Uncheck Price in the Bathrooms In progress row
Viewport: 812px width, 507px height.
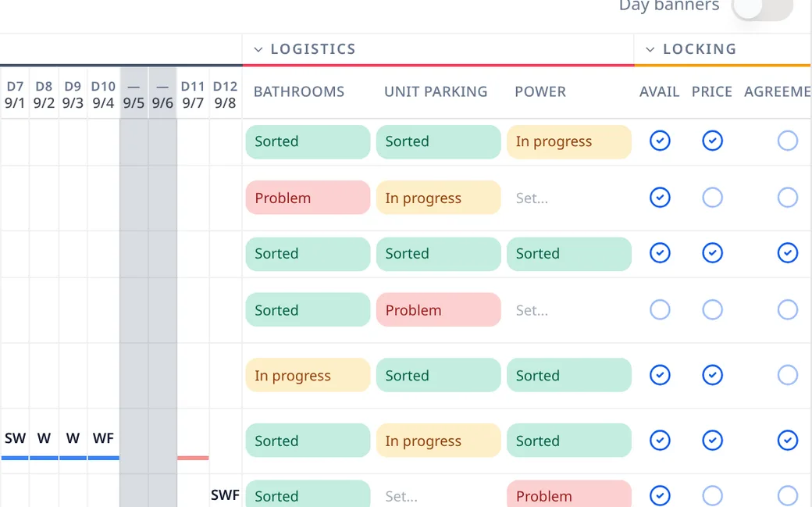click(x=713, y=375)
